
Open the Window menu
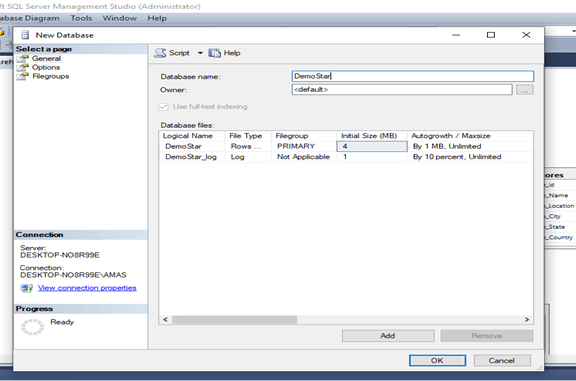[119, 18]
